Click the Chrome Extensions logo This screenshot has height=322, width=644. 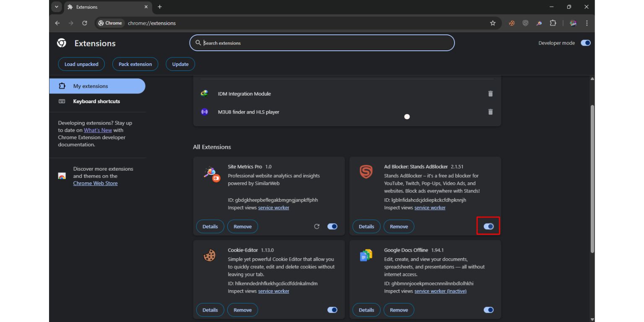point(62,43)
